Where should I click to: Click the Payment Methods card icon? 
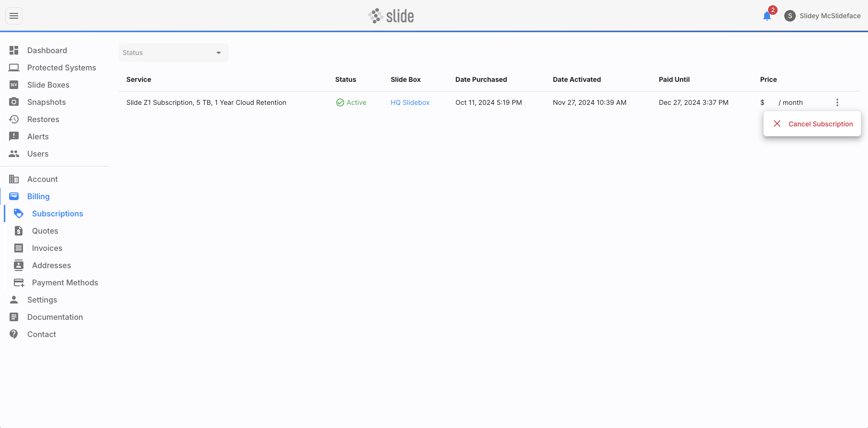point(19,282)
